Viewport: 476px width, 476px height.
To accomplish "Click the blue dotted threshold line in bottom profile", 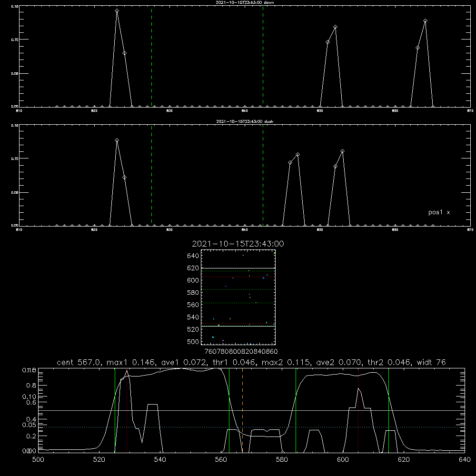I will tap(251, 427).
